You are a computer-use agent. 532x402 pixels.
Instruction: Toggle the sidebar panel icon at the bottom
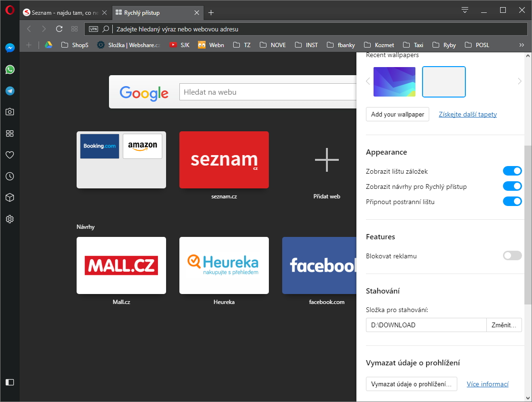pyautogui.click(x=10, y=382)
